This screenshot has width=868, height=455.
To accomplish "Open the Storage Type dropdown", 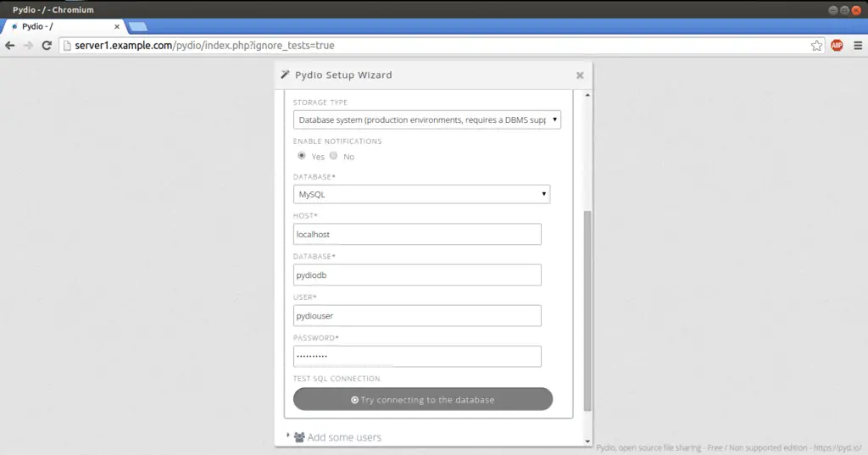I will point(427,119).
